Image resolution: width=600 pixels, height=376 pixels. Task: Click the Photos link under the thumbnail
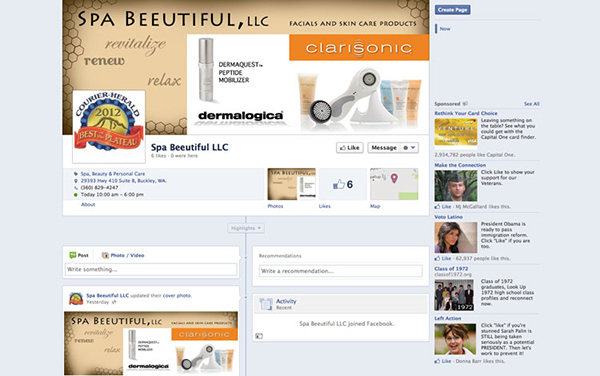276,206
